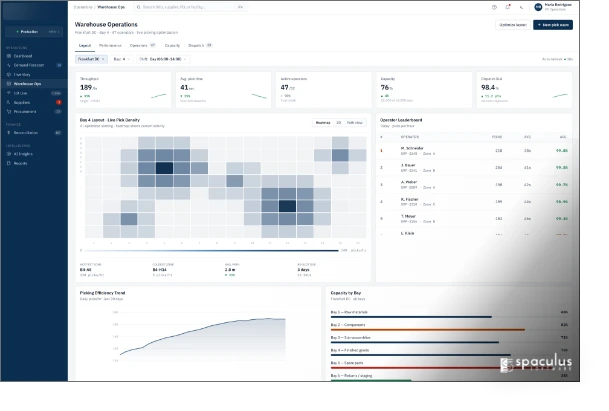609x411 pixels.
Task: Open Dashboard via its sidebar icon
Action: click(x=9, y=56)
